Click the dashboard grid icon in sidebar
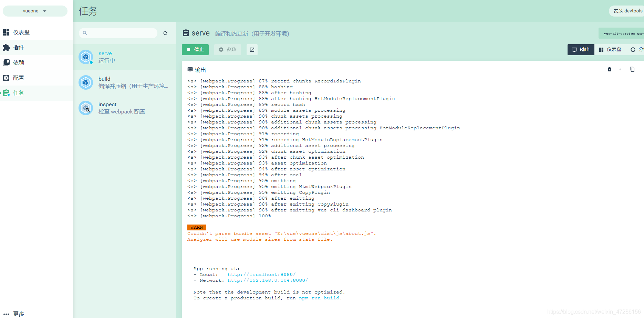644x318 pixels. pyautogui.click(x=6, y=32)
